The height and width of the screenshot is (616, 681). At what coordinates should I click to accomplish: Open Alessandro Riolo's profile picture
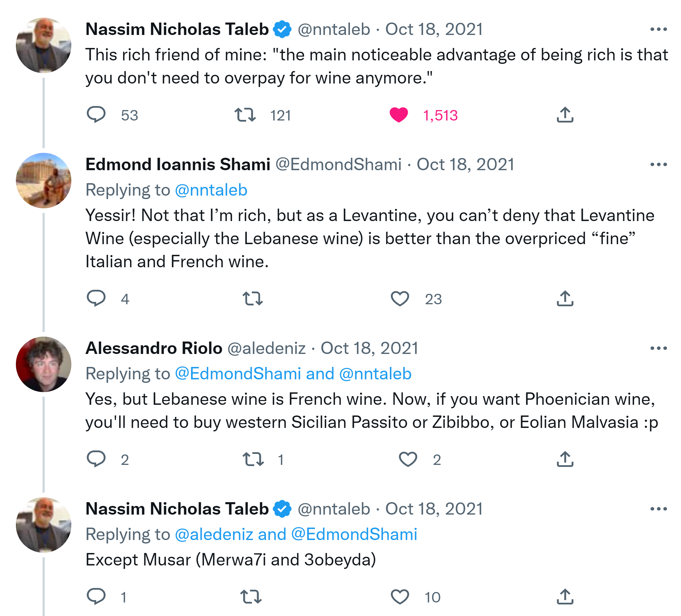click(x=44, y=364)
